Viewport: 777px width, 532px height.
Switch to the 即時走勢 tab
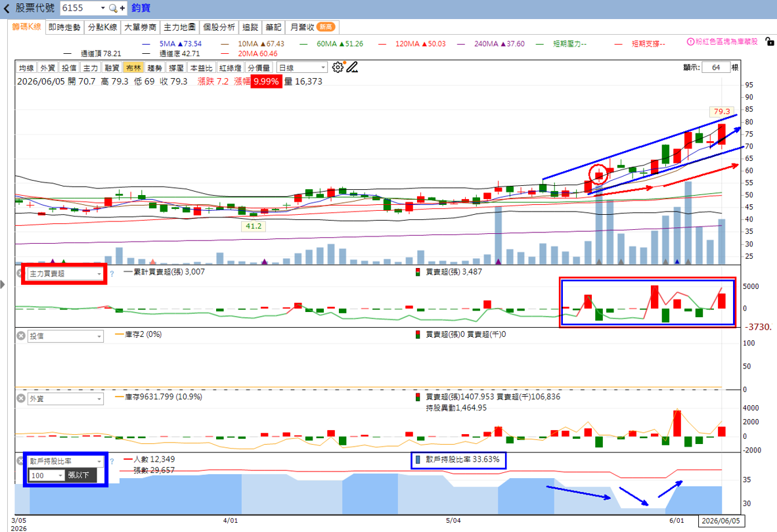tap(64, 27)
